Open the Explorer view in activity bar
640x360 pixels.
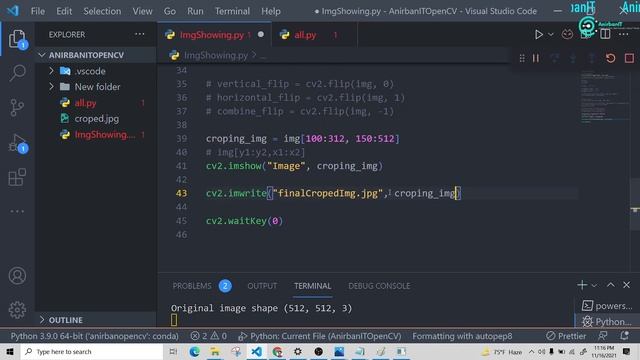pyautogui.click(x=17, y=39)
